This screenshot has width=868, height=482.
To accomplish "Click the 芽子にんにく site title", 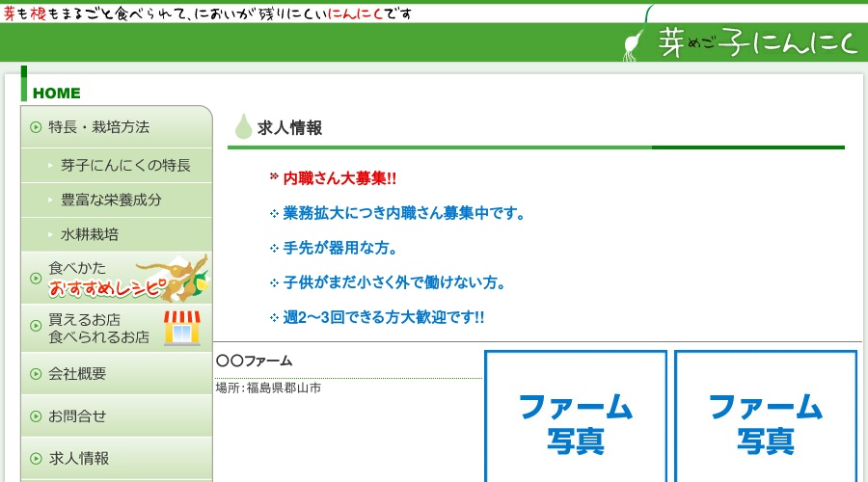I will tap(756, 42).
